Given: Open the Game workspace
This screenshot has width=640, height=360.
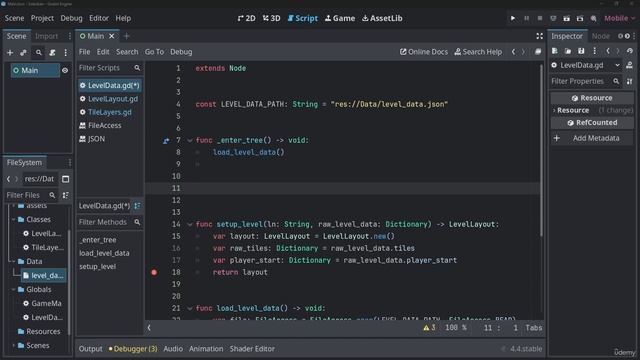Looking at the screenshot, I should [x=340, y=18].
